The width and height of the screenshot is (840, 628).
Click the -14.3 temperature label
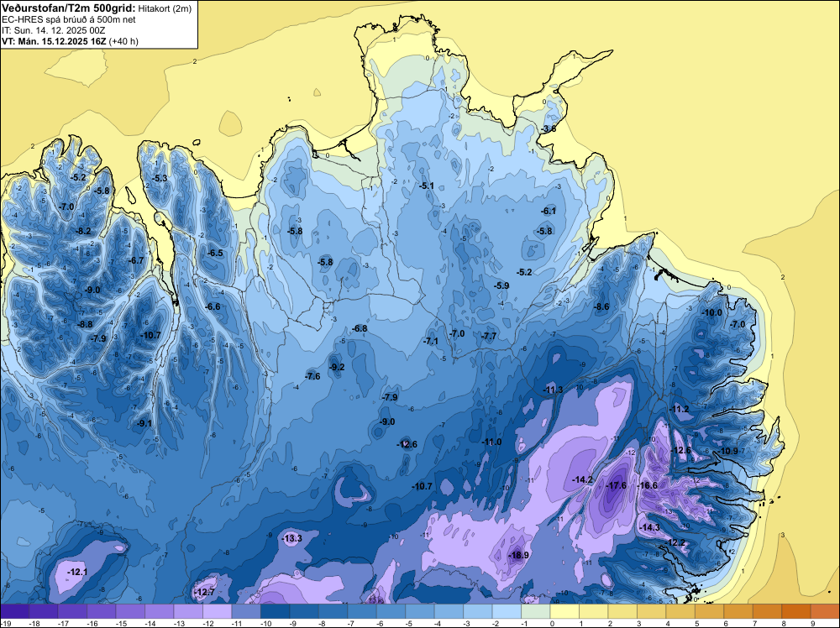[x=650, y=527]
